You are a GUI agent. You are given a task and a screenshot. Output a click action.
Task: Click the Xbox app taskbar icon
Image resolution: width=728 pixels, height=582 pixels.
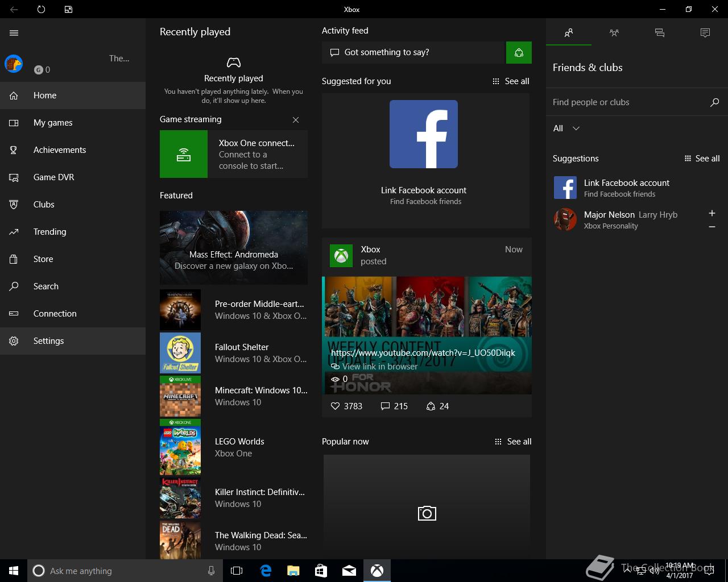[x=377, y=571]
